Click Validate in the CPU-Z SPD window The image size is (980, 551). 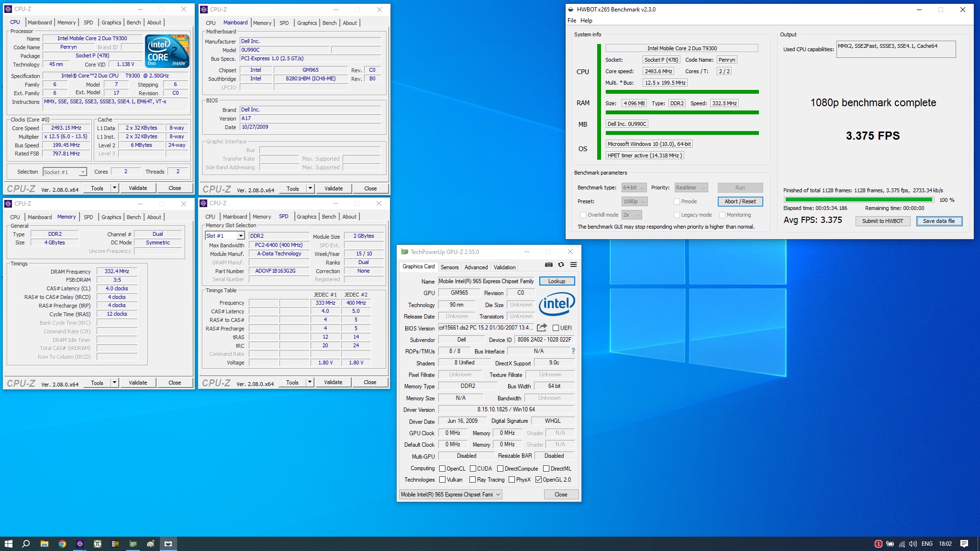click(x=333, y=382)
